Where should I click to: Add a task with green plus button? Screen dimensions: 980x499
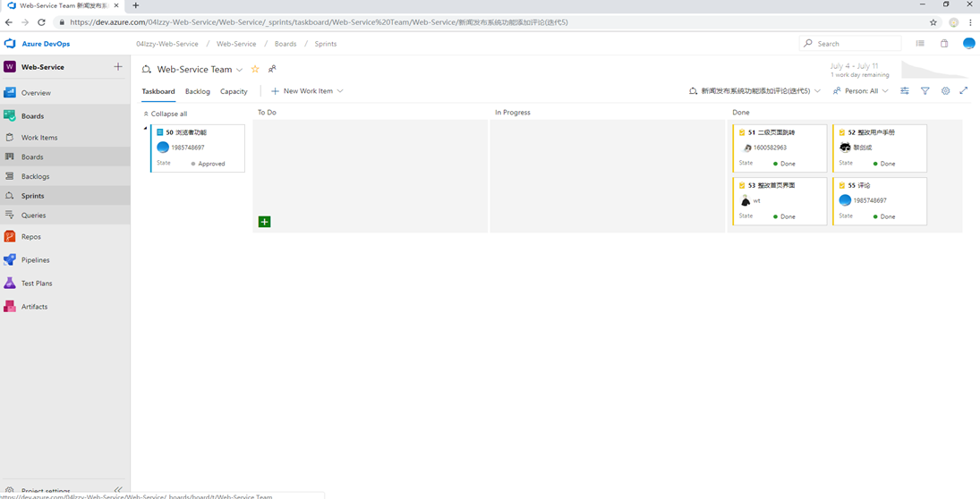click(264, 222)
